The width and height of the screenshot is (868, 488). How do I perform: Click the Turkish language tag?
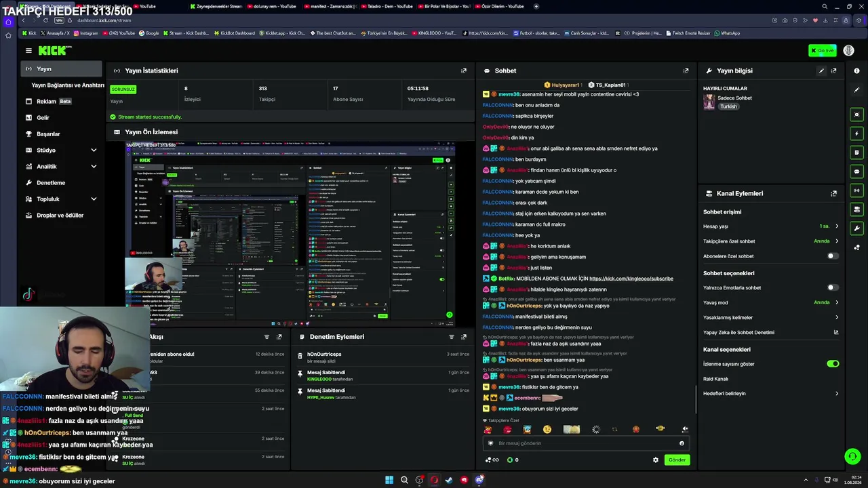pyautogui.click(x=728, y=106)
